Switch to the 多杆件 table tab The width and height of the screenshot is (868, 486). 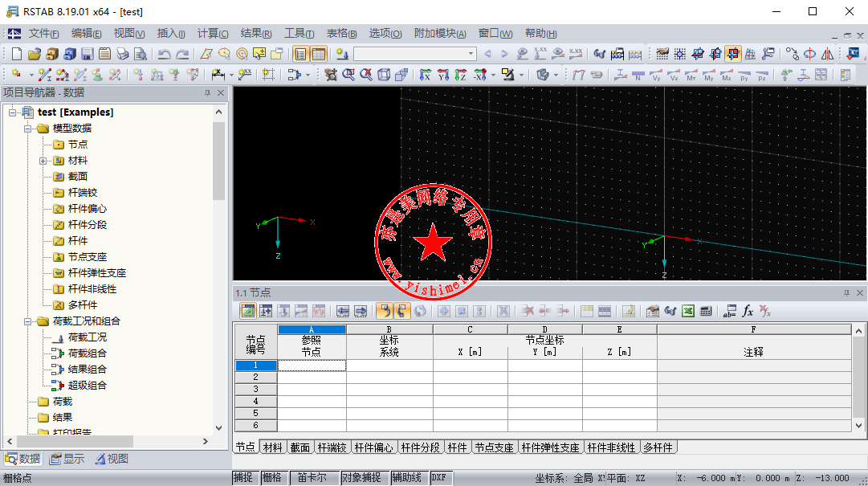click(658, 447)
